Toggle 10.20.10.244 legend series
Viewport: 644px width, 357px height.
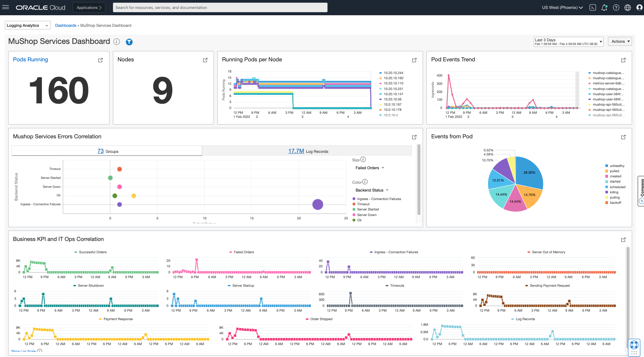point(391,73)
